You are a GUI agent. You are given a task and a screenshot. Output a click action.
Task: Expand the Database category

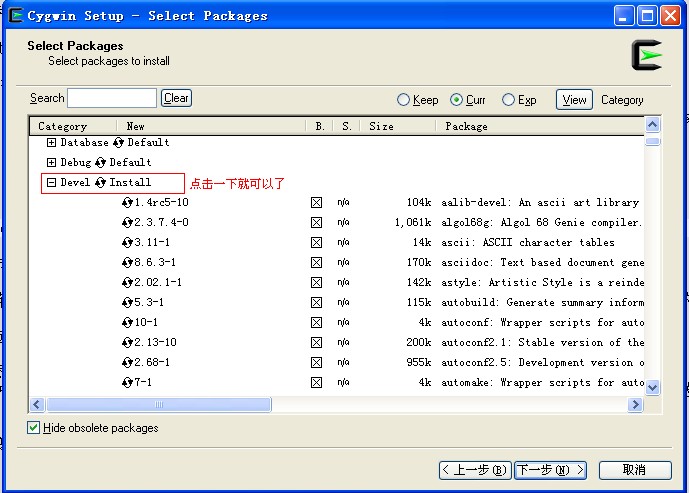(51, 142)
